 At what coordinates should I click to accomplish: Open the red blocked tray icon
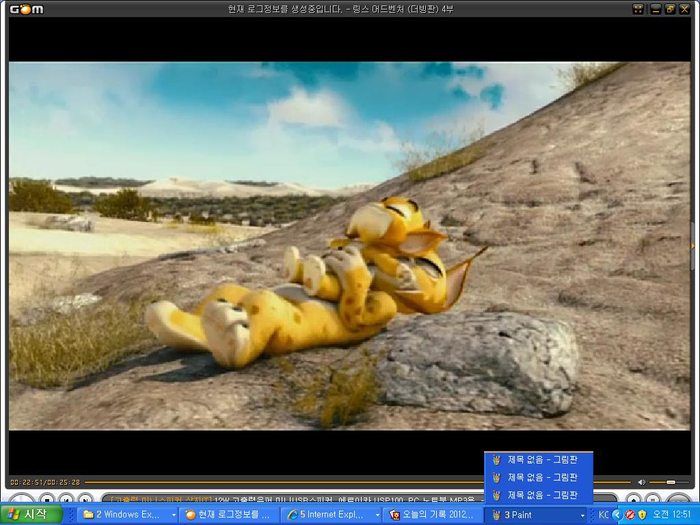630,515
